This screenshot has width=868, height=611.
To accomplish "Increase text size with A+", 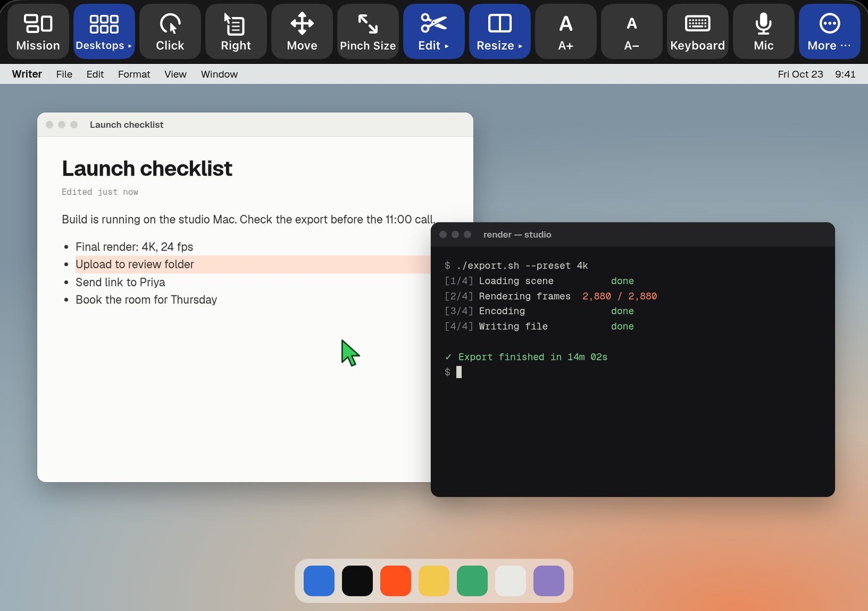I will (x=566, y=31).
